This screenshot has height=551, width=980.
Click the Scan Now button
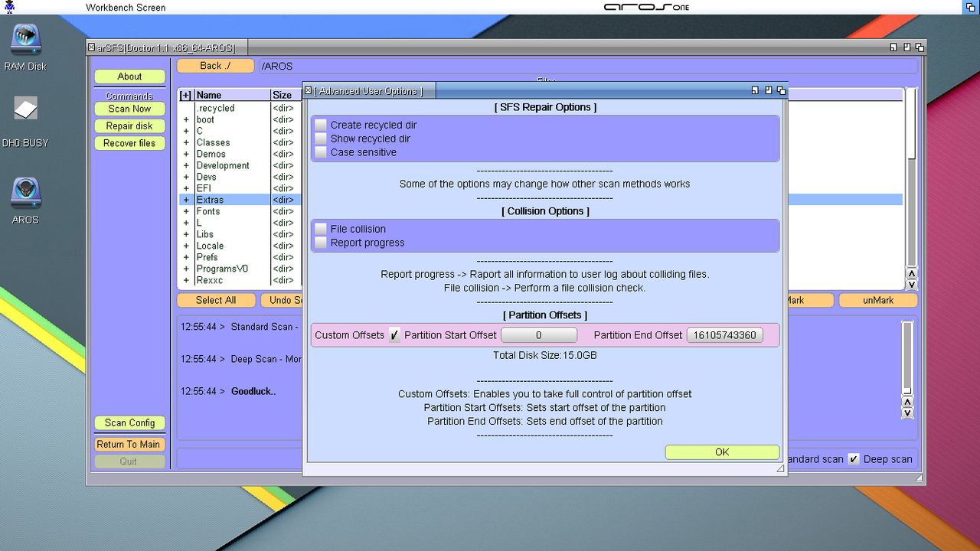pyautogui.click(x=129, y=109)
